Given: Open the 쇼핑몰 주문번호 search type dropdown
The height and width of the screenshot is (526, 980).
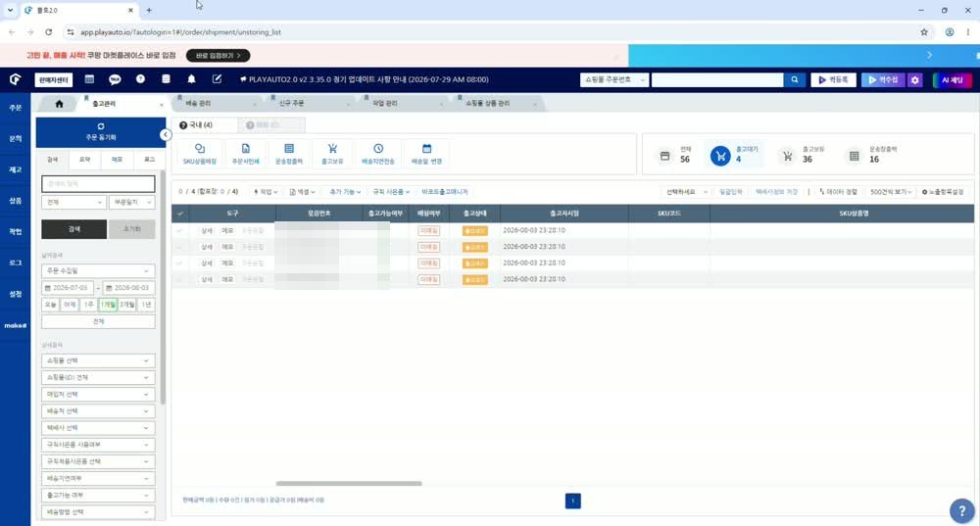Looking at the screenshot, I should 613,80.
